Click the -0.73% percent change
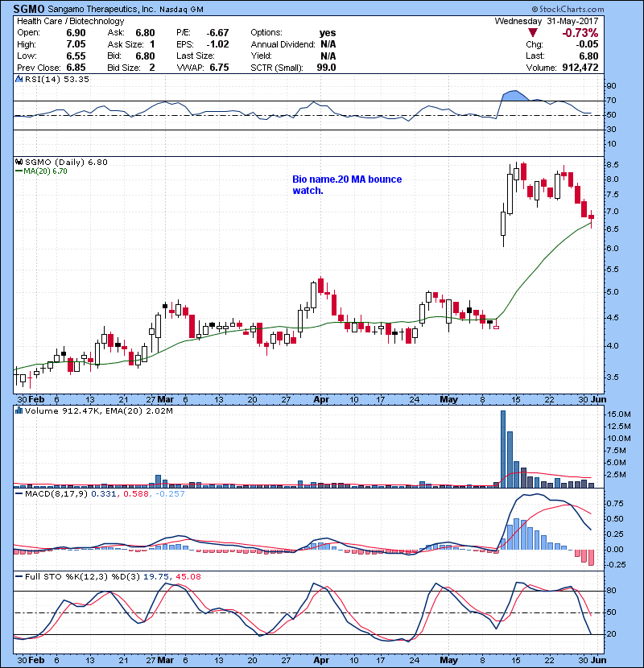The width and height of the screenshot is (644, 668). (x=580, y=33)
